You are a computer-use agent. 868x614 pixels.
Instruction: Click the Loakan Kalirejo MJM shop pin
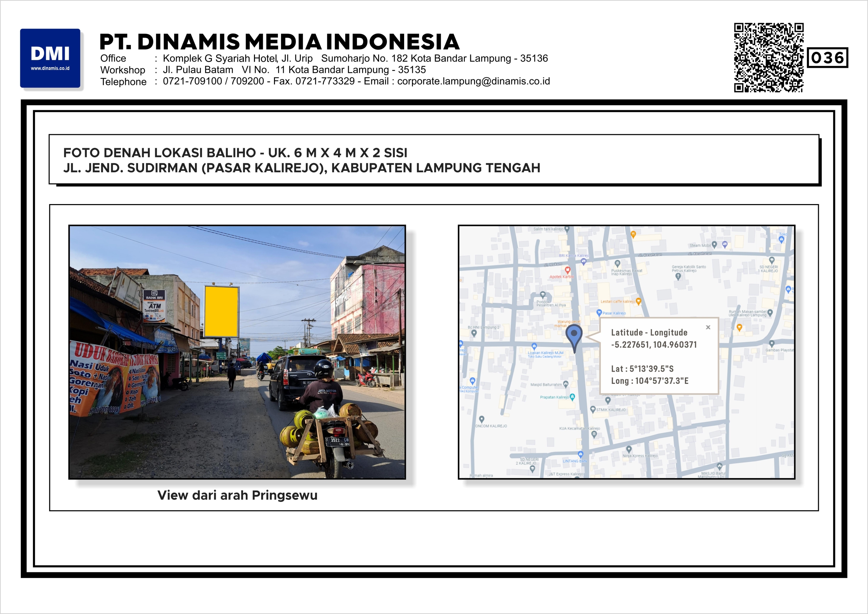click(x=534, y=346)
